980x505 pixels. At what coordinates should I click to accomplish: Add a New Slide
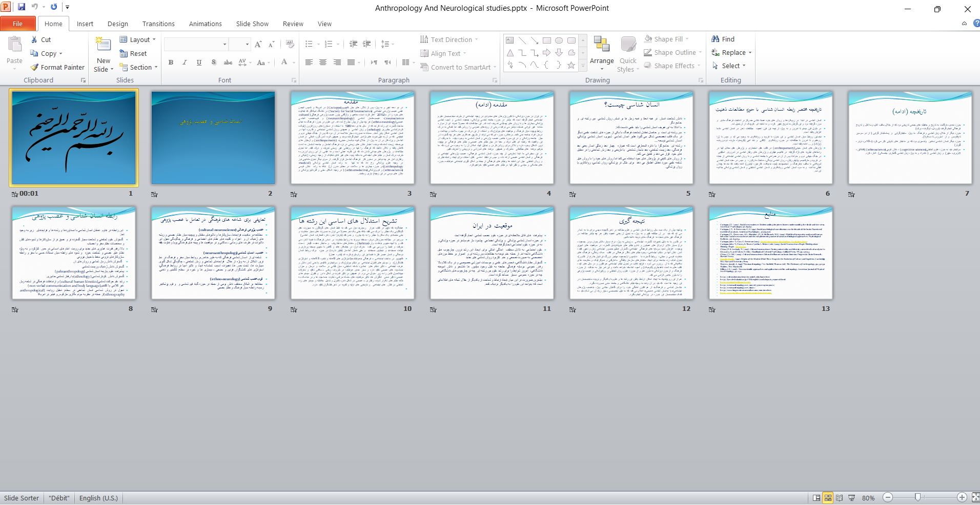coord(103,54)
